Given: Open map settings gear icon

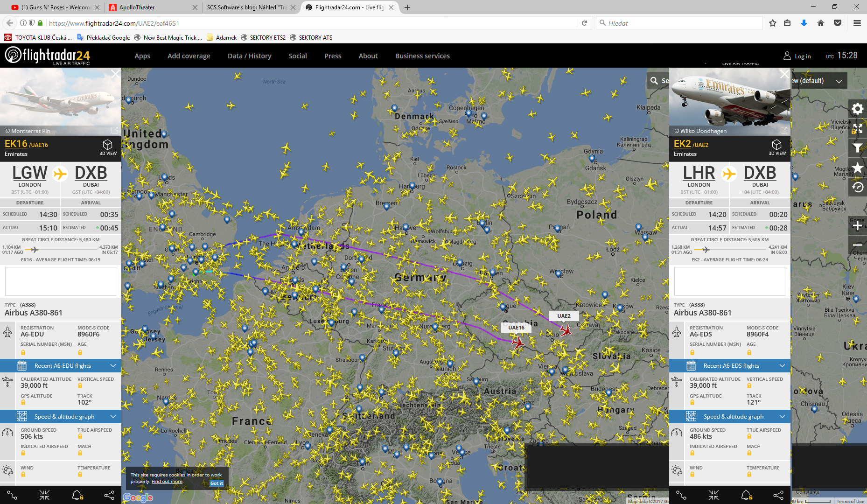Looking at the screenshot, I should tap(858, 109).
